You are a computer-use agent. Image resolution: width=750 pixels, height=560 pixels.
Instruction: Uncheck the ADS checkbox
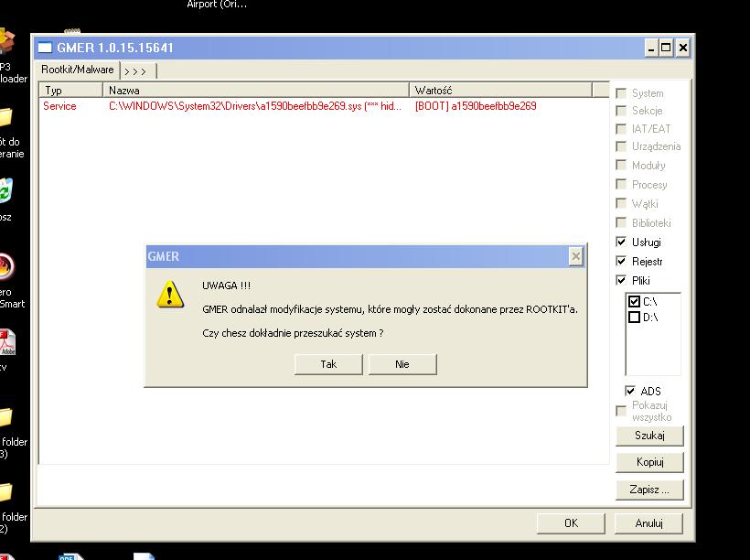(630, 391)
